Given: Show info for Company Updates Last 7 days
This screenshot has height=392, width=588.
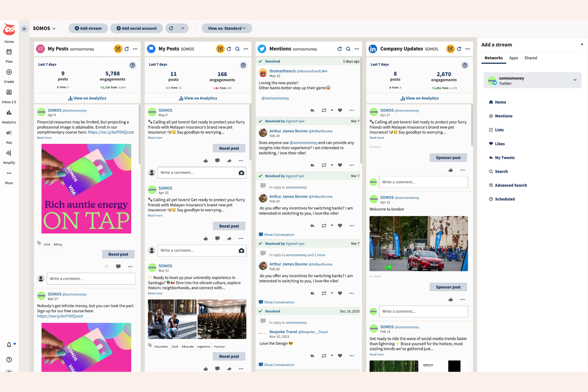Looking at the screenshot, I should click(465, 65).
